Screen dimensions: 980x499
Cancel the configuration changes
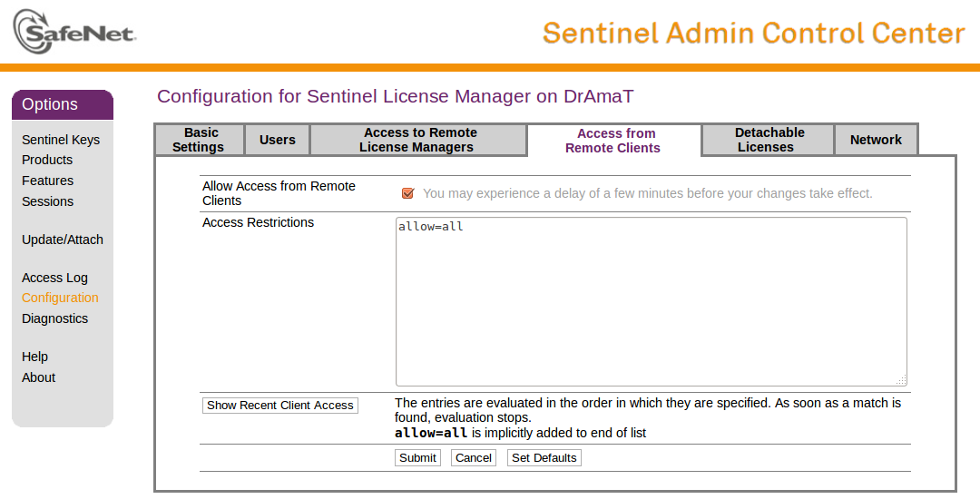click(x=473, y=458)
